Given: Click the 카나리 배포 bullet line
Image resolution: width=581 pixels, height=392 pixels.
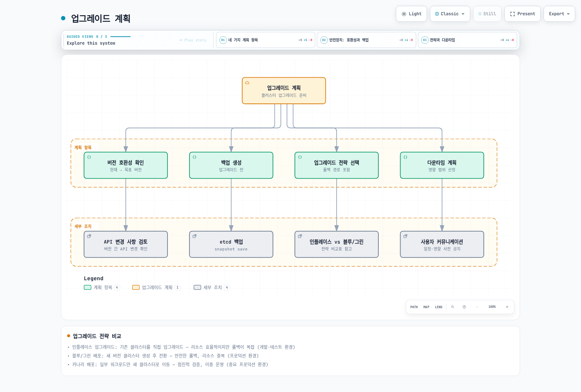Looking at the screenshot, I should (170, 364).
